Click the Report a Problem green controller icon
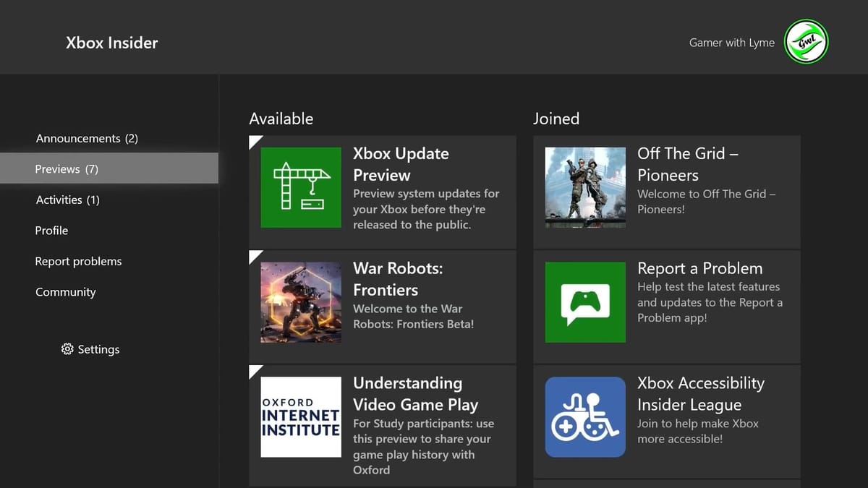This screenshot has width=868, height=488. tap(585, 301)
